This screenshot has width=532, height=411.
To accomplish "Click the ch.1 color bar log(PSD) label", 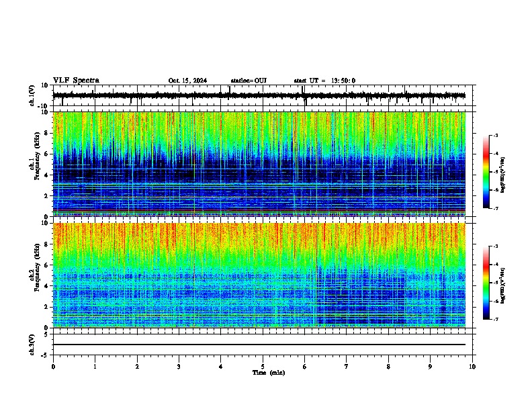I will [x=503, y=175].
